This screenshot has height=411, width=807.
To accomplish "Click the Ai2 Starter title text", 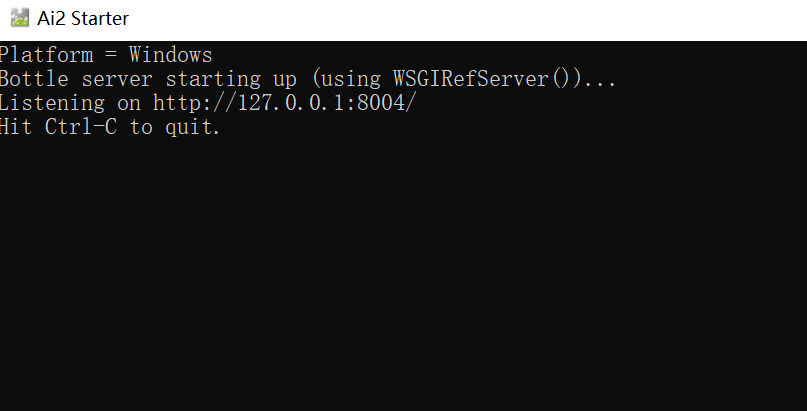I will pyautogui.click(x=83, y=19).
